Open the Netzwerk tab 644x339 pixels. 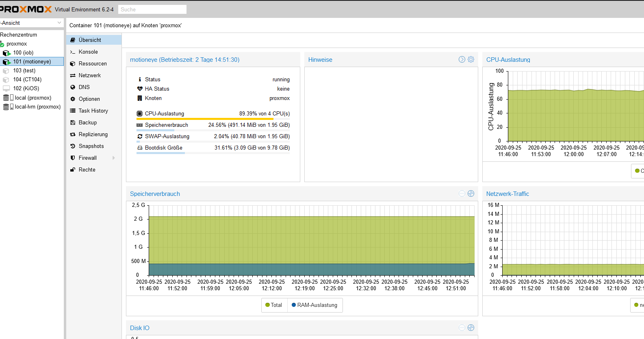tap(94, 75)
